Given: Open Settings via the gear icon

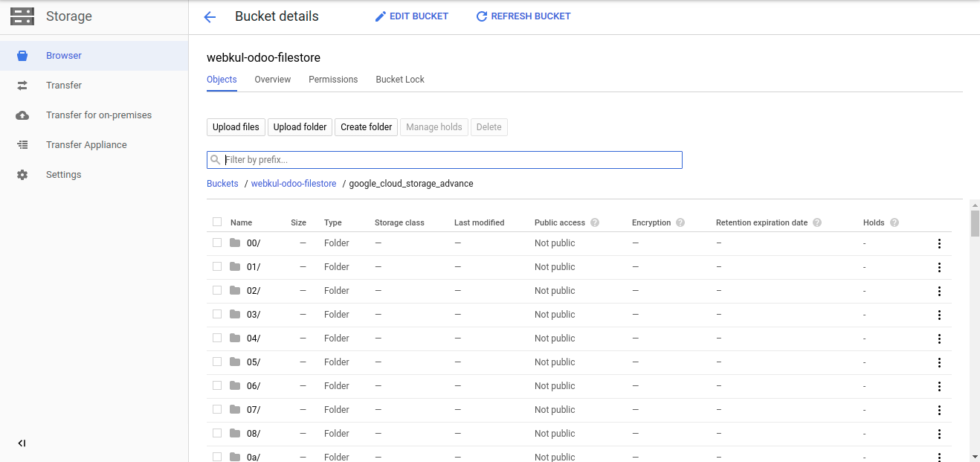Looking at the screenshot, I should point(22,174).
